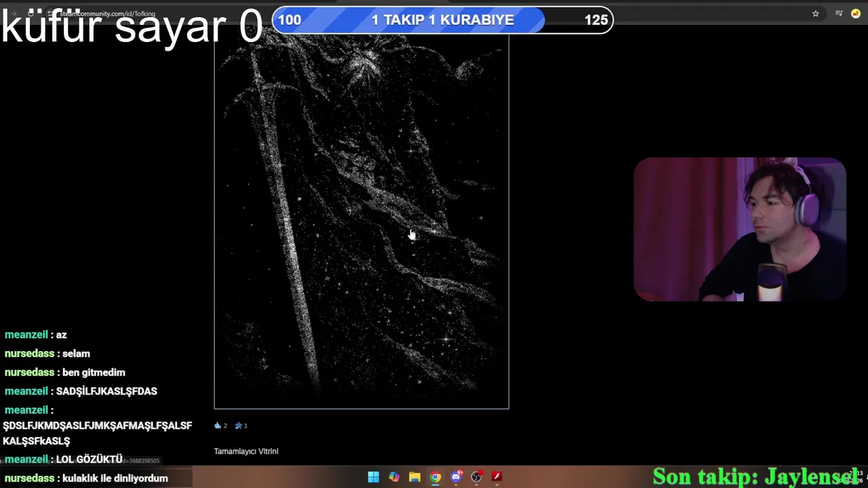868x488 pixels.
Task: Click the chat message 'az' by meanzeil
Action: coord(61,335)
